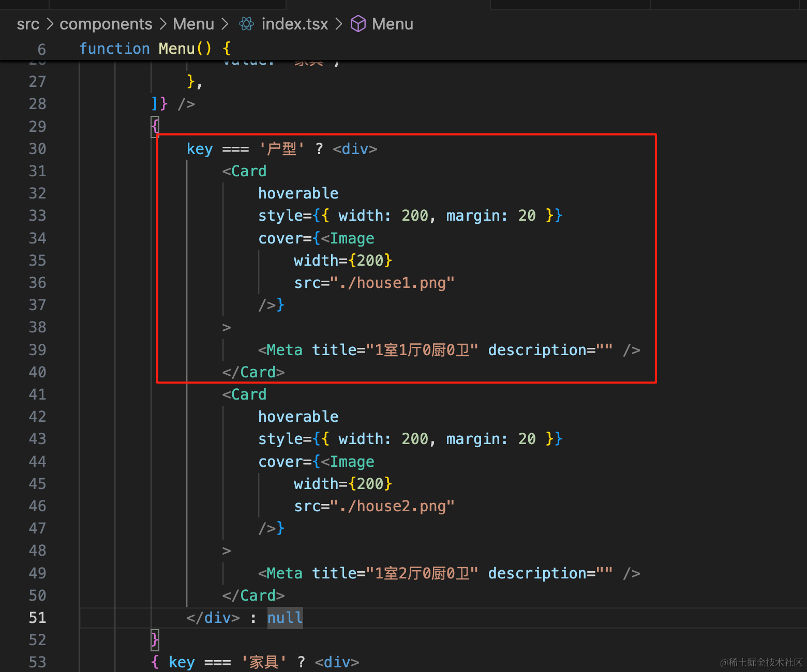Open the Menu symbol breadcrumb
This screenshot has height=672, width=807.
pos(393,24)
